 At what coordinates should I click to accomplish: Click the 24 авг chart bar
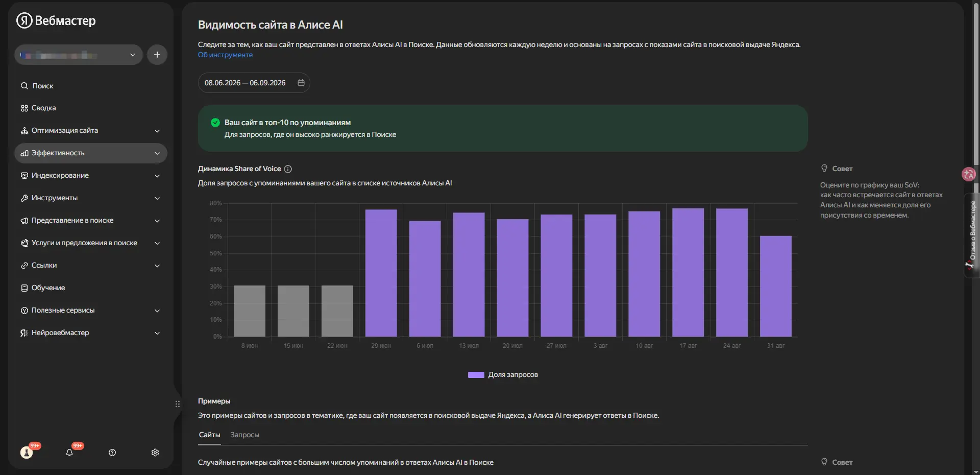[x=732, y=273]
